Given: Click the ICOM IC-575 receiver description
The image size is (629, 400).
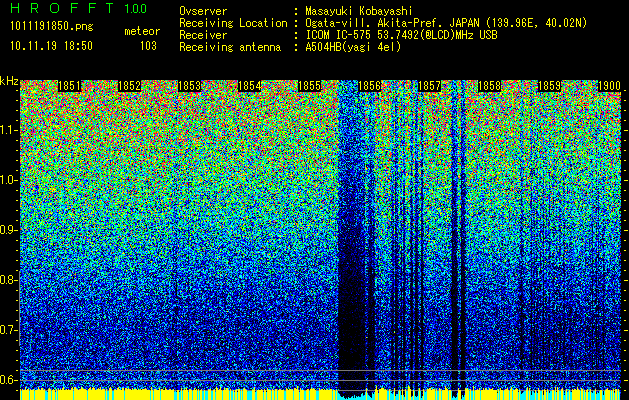Looking at the screenshot, I should [x=402, y=35].
